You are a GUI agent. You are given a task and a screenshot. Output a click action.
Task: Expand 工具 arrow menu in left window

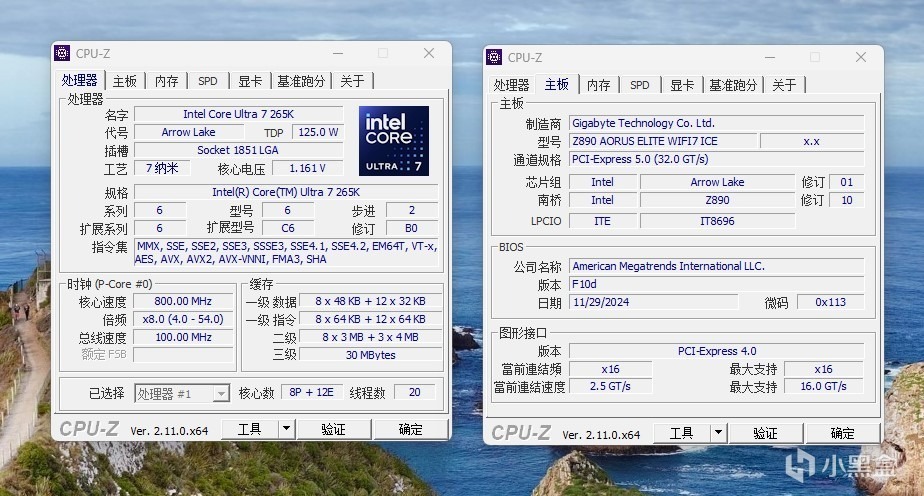pos(286,429)
